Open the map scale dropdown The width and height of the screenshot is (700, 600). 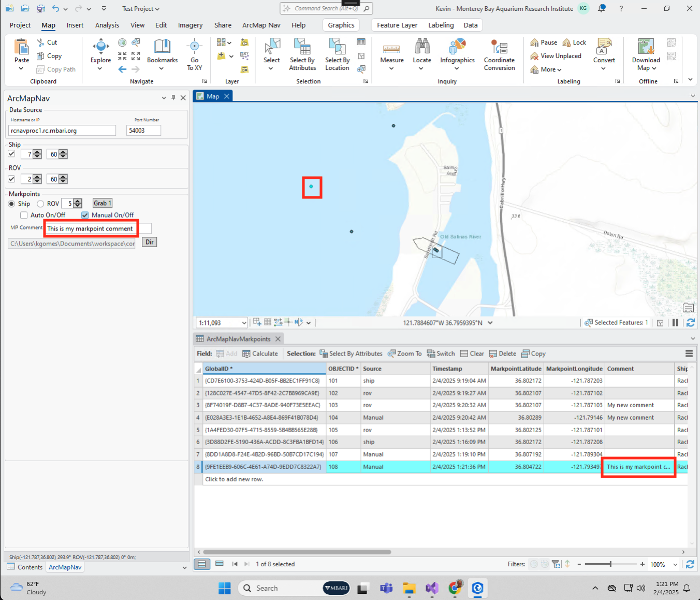(x=244, y=323)
